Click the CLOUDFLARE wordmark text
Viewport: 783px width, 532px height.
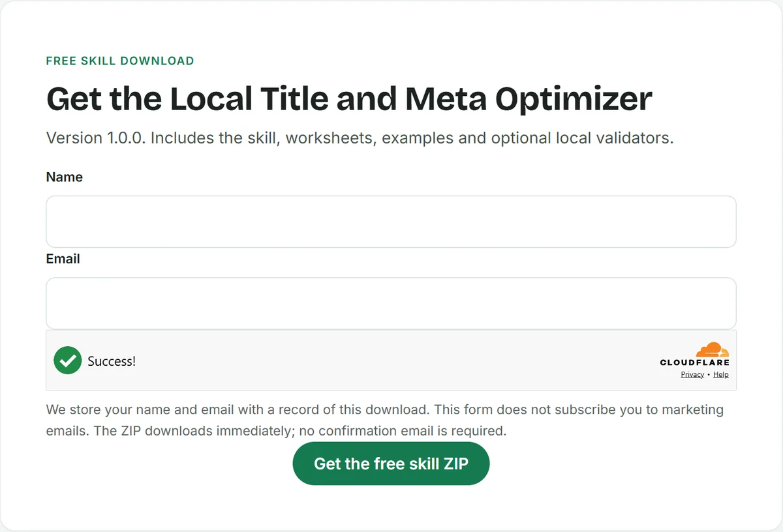(694, 362)
